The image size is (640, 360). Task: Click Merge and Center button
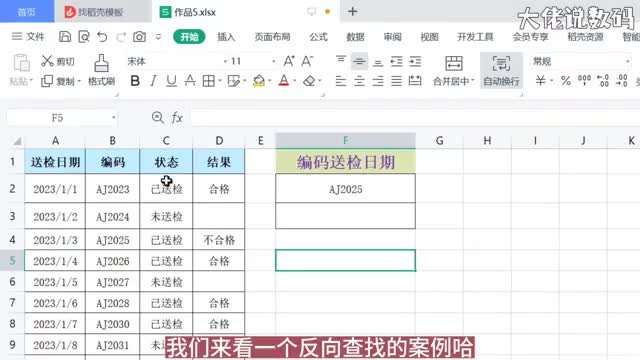click(453, 70)
